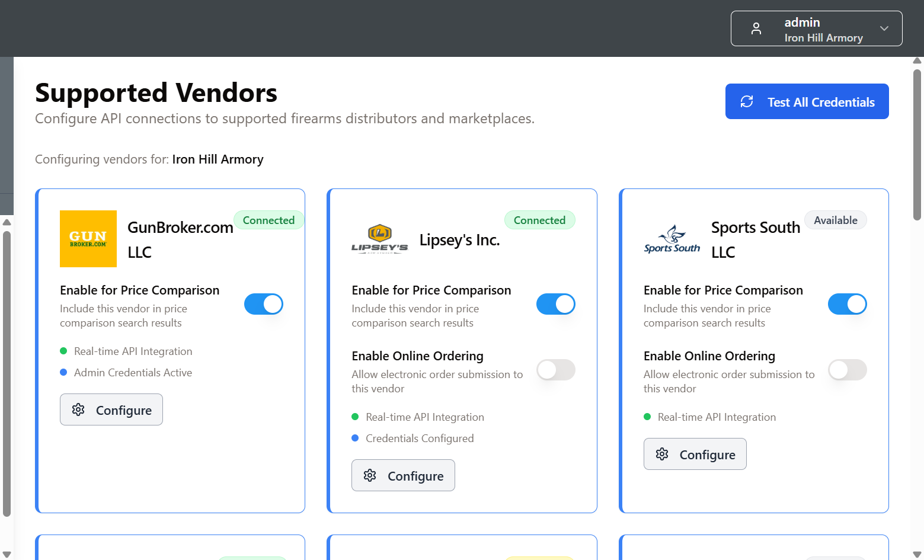Open the admin account dropdown chevron
This screenshot has height=560, width=924.
point(884,28)
